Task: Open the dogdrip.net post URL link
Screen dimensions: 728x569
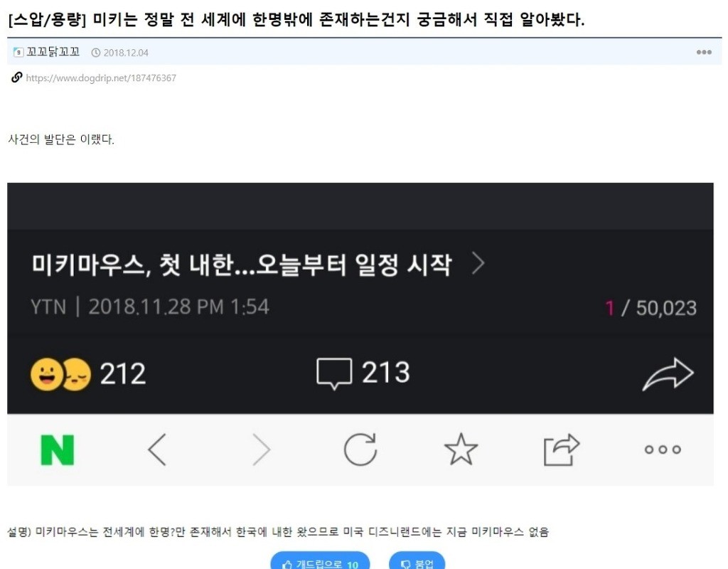Action: tap(101, 78)
